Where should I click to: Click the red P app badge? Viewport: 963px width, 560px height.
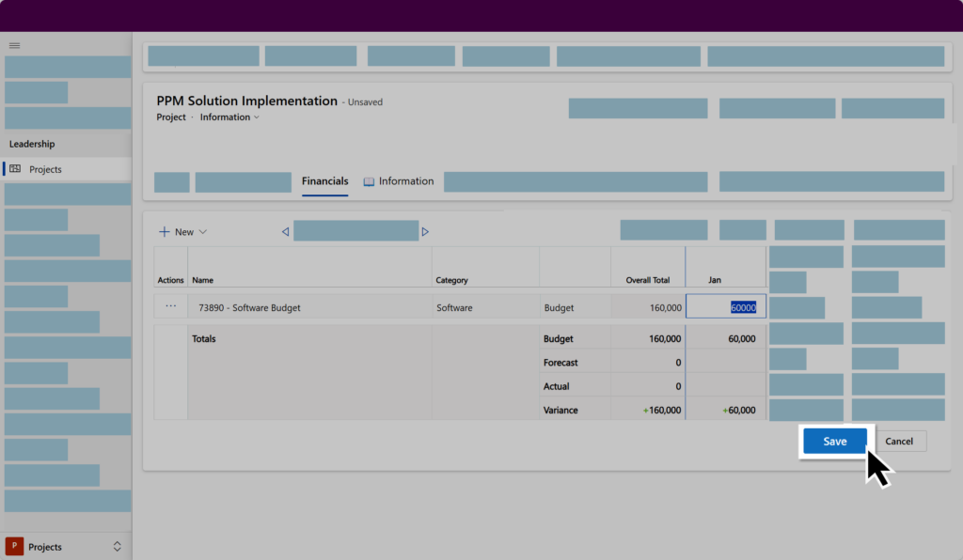click(x=14, y=546)
